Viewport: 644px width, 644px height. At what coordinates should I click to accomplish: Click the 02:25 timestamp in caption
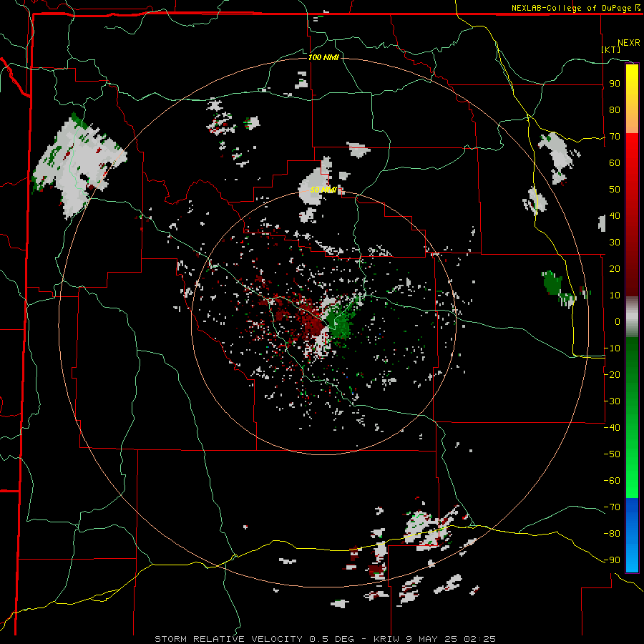point(479,639)
